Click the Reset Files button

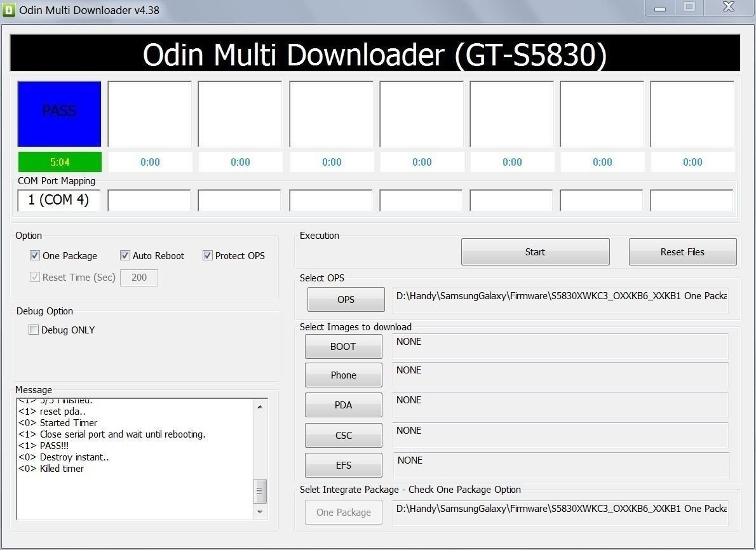click(682, 252)
